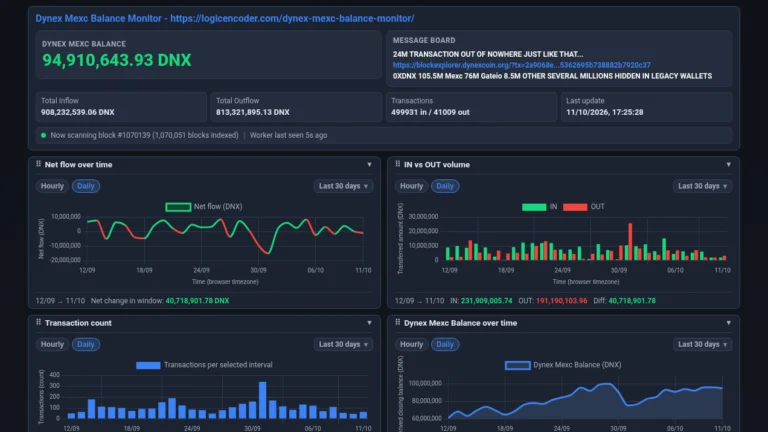Toggle the red OUT legend swatch
This screenshot has width=768, height=432.
tap(575, 207)
